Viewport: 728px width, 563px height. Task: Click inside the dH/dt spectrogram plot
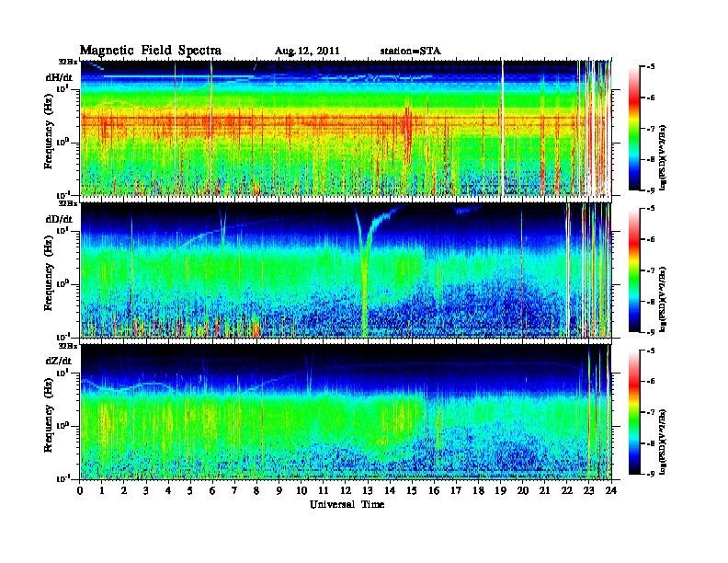346,128
